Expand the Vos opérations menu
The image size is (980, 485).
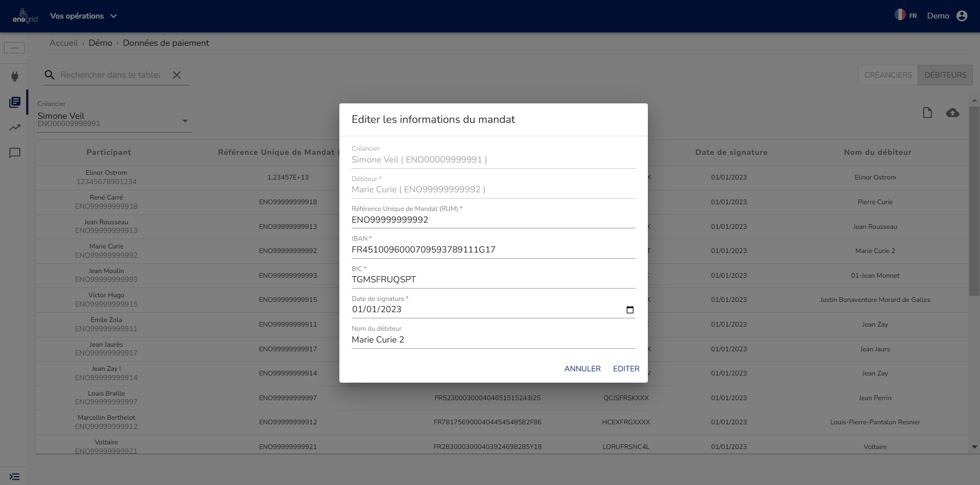pyautogui.click(x=83, y=16)
